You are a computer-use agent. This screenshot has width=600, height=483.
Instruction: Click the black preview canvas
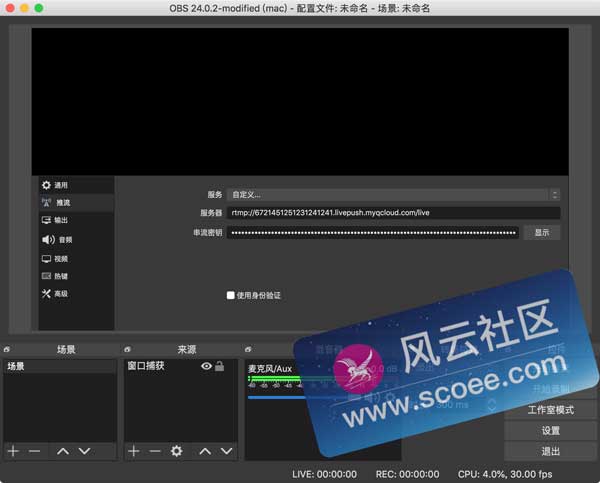coord(300,102)
